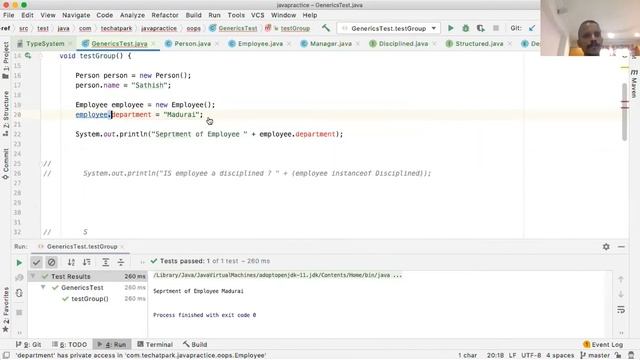Click the run gutter icon beside testGroup
Viewport: 640px width, 360px height.
(28, 56)
